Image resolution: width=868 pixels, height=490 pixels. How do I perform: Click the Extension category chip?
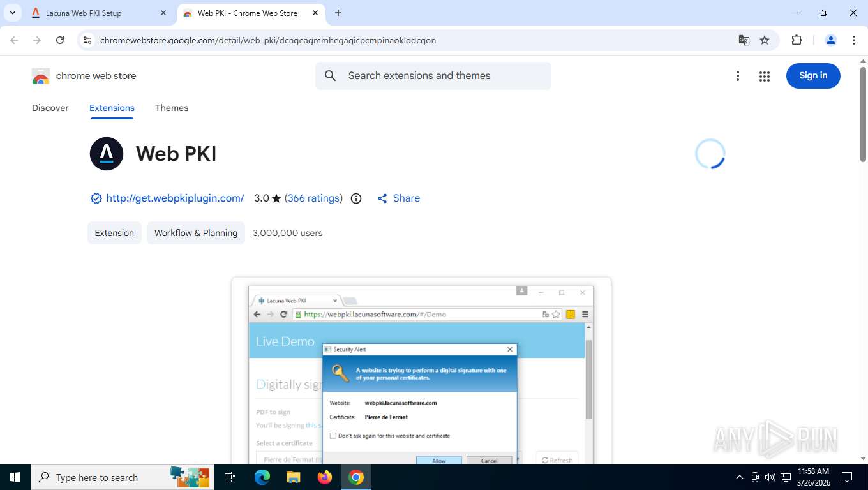click(x=114, y=233)
